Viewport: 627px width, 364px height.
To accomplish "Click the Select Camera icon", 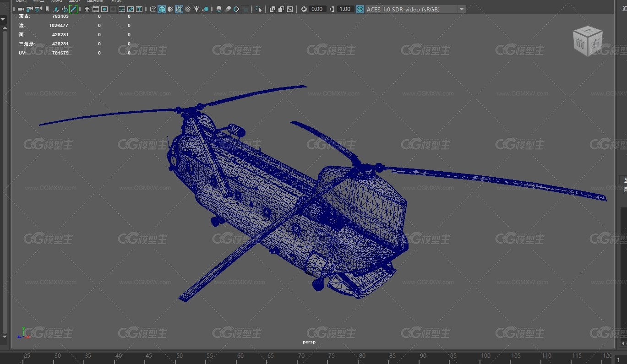I will 21,9.
